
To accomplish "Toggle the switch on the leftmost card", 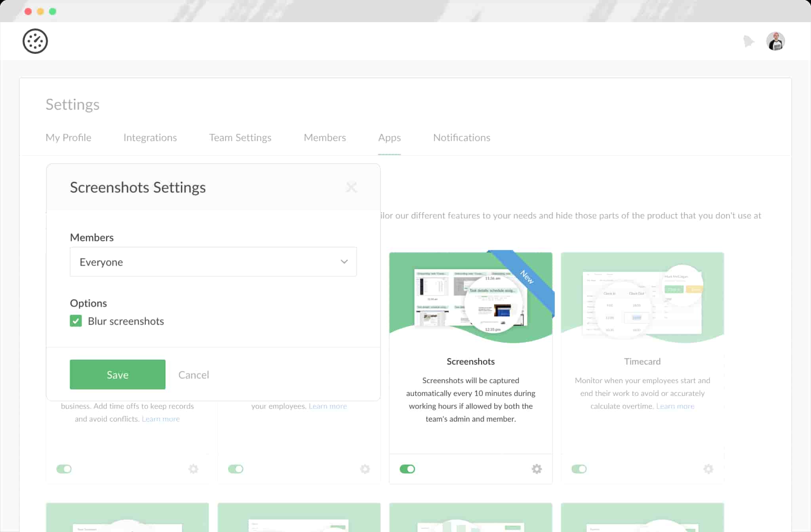I will click(x=64, y=469).
